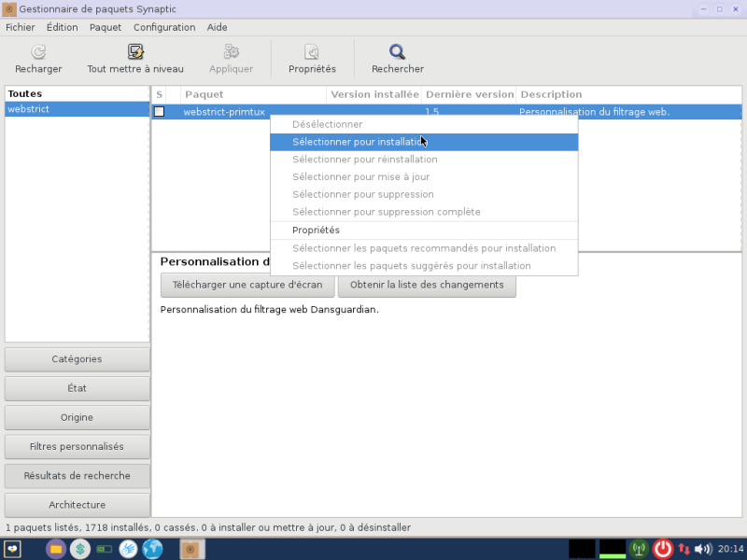Open the Aide menu

pyautogui.click(x=217, y=28)
